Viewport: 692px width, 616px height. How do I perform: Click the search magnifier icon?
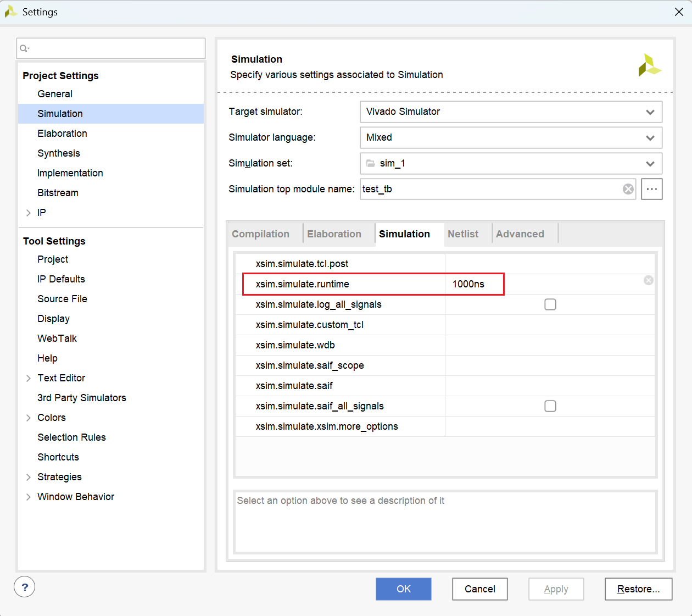coord(24,48)
